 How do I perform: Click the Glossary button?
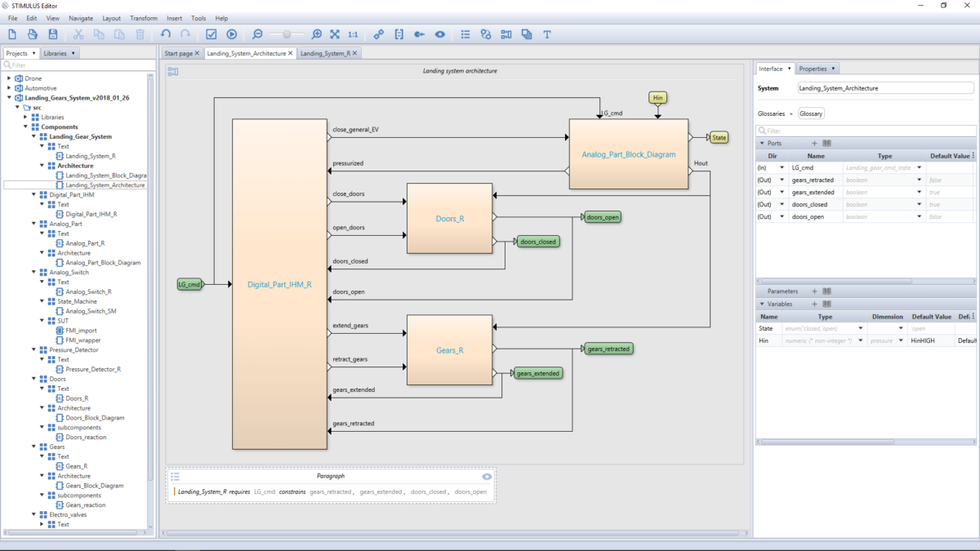[x=812, y=113]
